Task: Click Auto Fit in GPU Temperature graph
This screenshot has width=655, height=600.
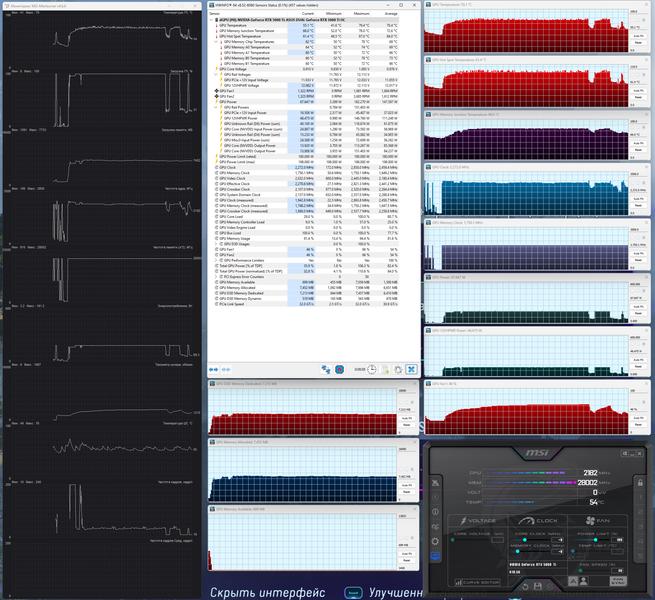Action: click(638, 36)
